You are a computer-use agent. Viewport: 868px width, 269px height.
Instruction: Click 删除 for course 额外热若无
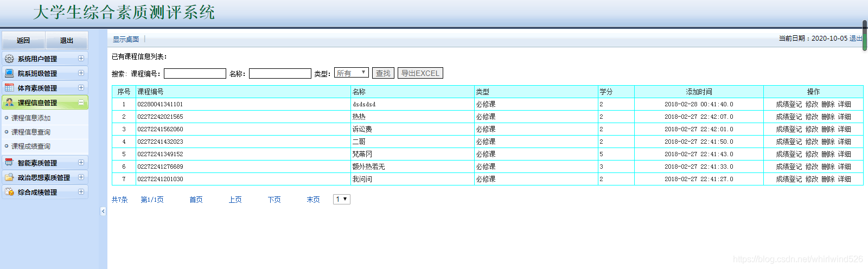tap(828, 166)
